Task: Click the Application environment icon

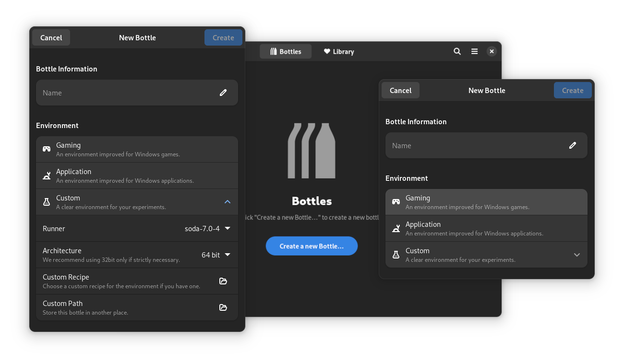Action: [x=47, y=175]
